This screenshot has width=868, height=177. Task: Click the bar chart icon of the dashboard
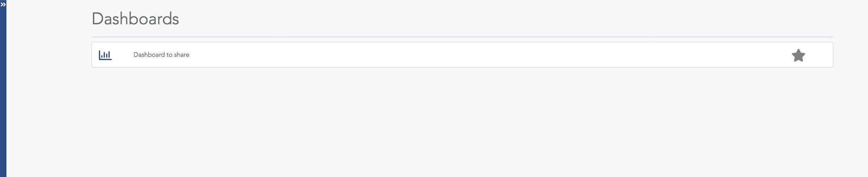point(105,55)
